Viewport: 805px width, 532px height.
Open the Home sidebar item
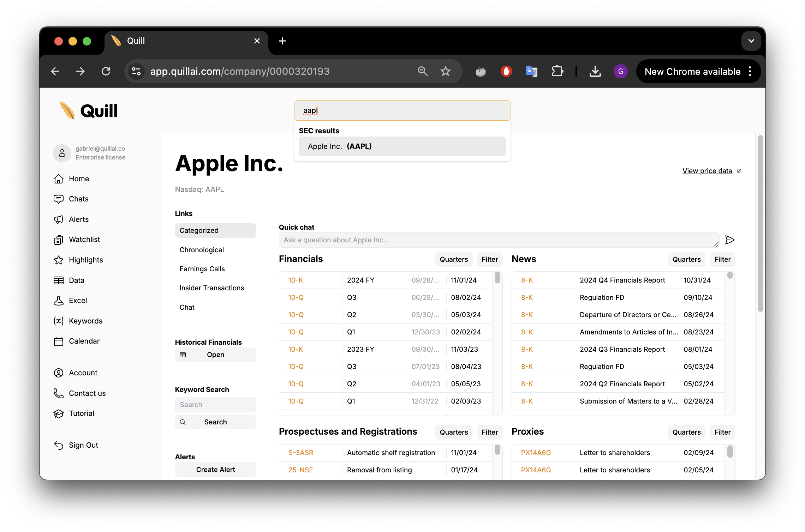click(71, 179)
